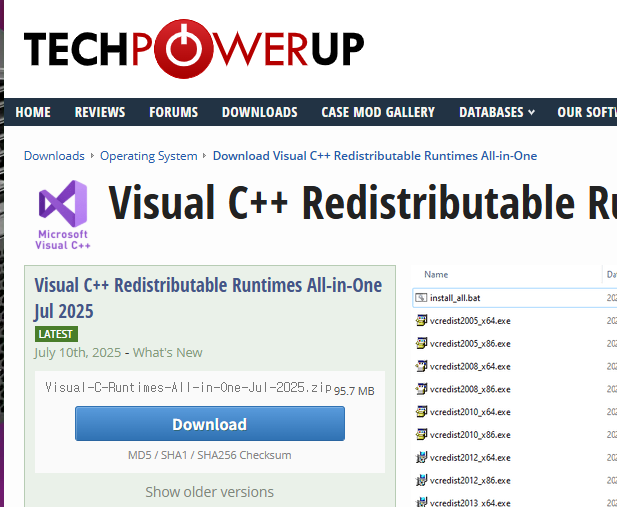Click the LATEST green badge
Image resolution: width=617 pixels, height=507 pixels.
coord(56,334)
